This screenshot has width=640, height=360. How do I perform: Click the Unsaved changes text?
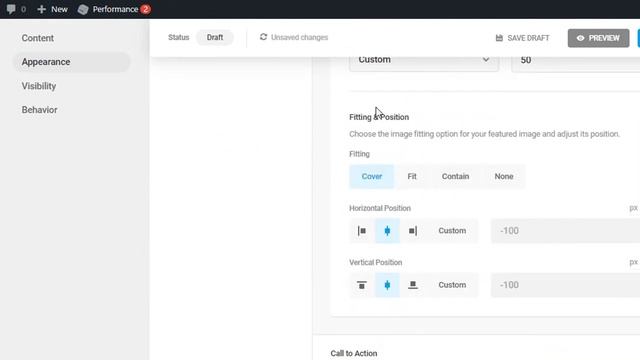pyautogui.click(x=300, y=37)
